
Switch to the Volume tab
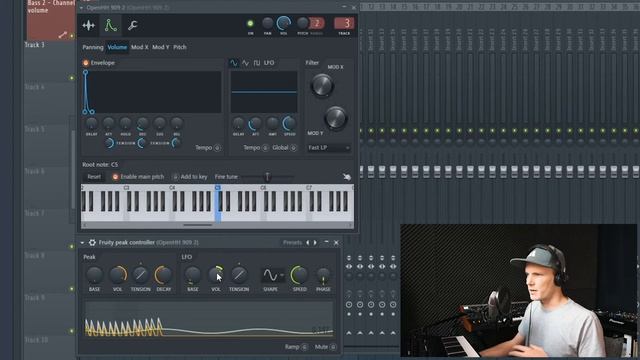117,47
